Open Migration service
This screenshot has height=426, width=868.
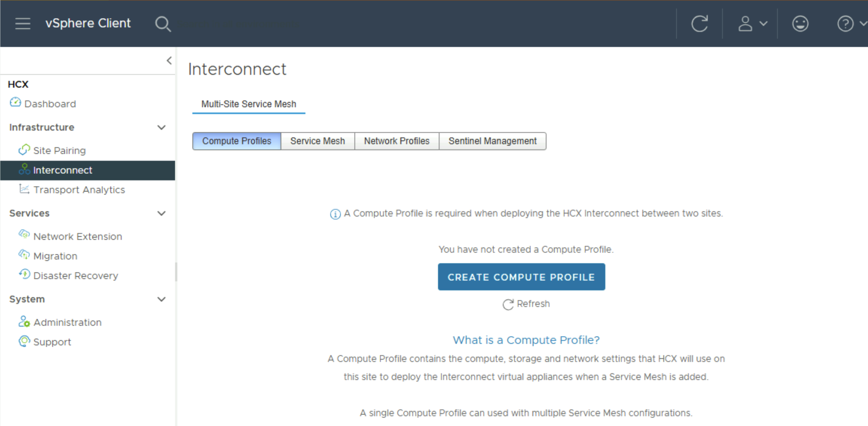point(55,256)
